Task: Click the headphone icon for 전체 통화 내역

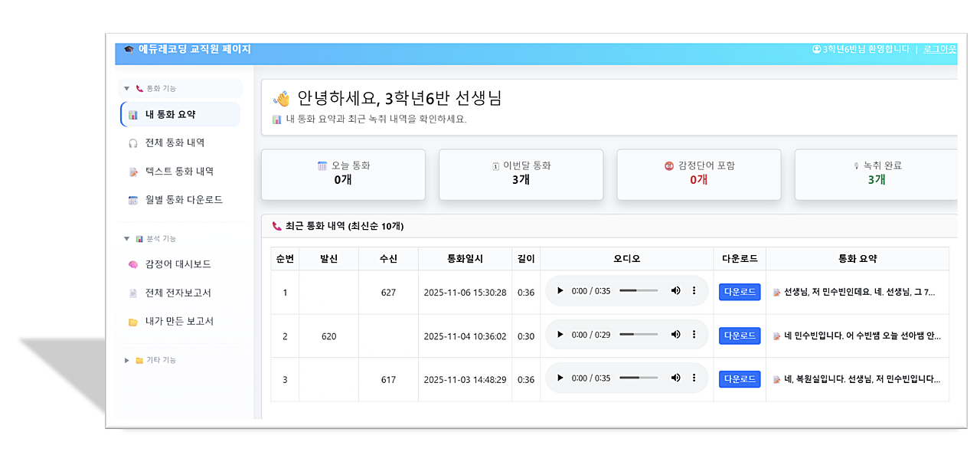Action: point(133,143)
